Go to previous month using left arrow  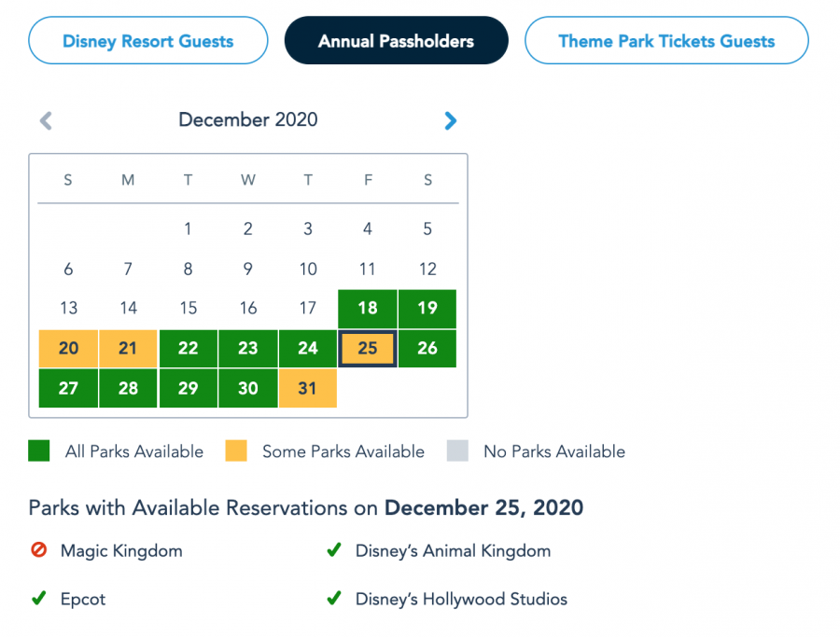[x=46, y=120]
